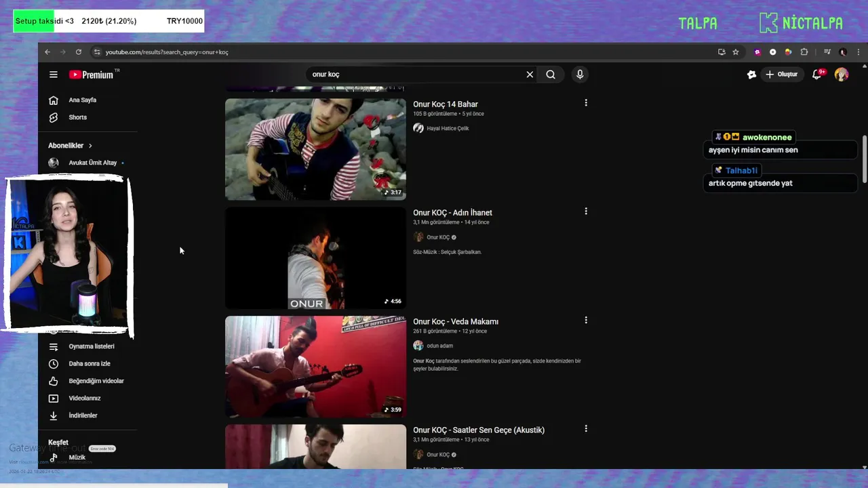
Task: Visit Onur KOÇ channel under Adın İhanet
Action: (x=438, y=237)
